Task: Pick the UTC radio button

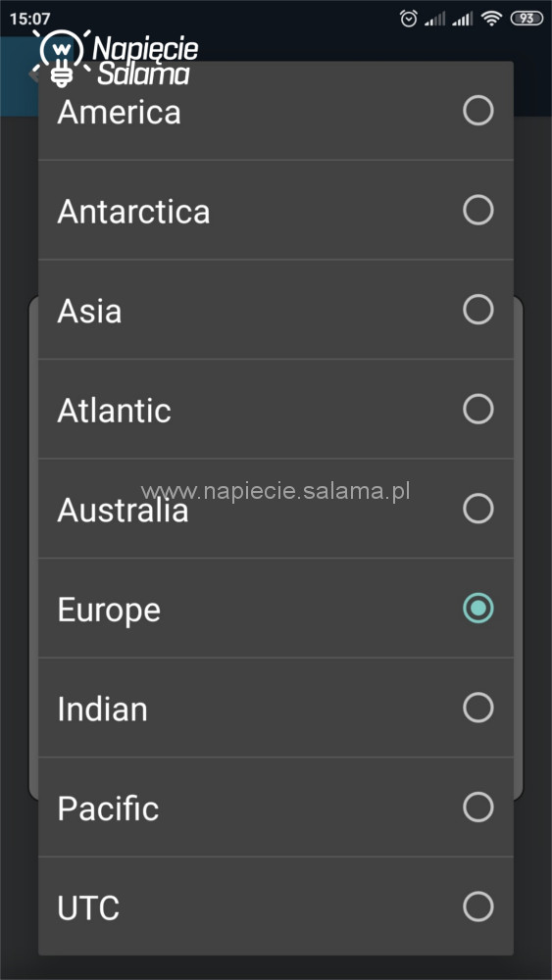Action: pyautogui.click(x=478, y=906)
